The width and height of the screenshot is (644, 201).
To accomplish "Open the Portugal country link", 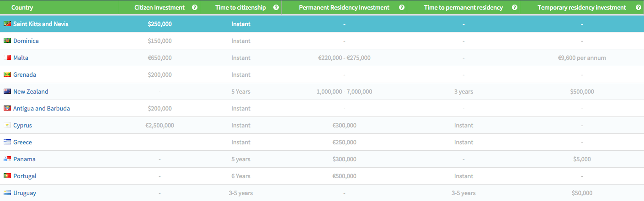I will click(25, 176).
